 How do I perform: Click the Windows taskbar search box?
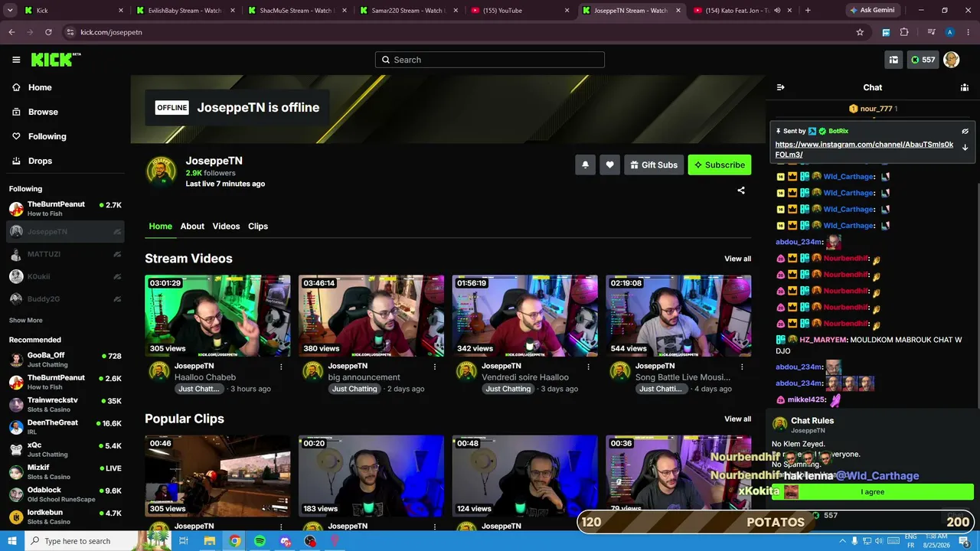click(x=77, y=541)
